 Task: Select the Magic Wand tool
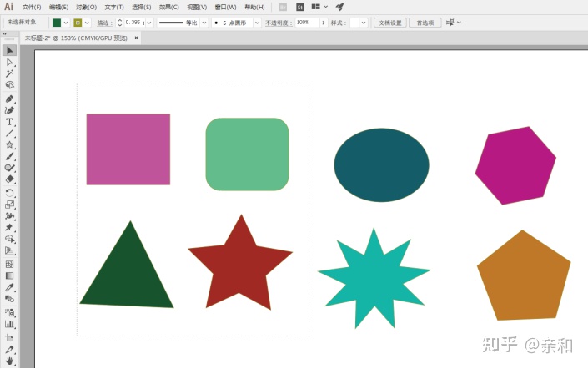point(10,73)
